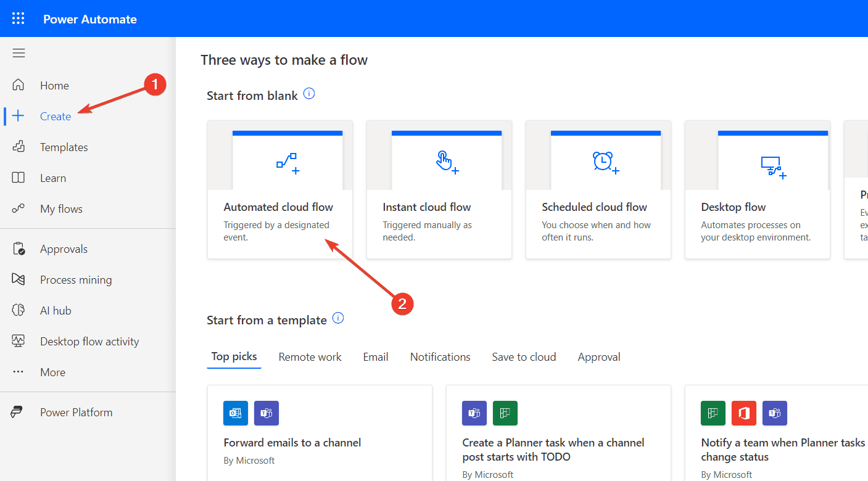Select the Approvals icon
Image resolution: width=868 pixels, height=481 pixels.
[x=19, y=249]
